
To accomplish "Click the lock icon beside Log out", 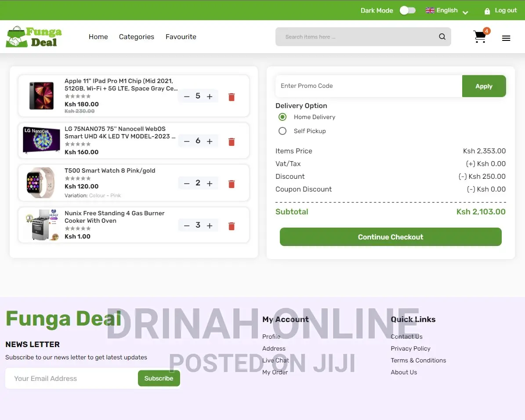I will click(487, 11).
